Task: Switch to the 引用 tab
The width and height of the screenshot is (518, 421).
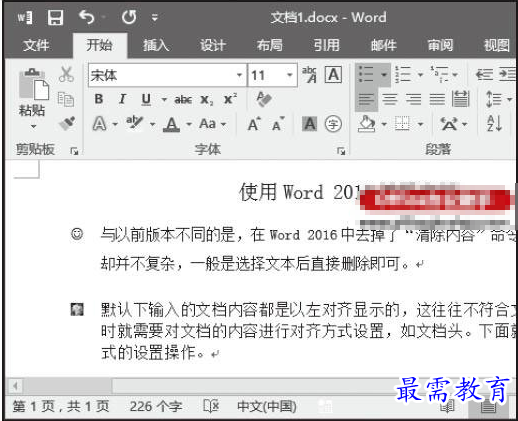Action: pos(327,45)
